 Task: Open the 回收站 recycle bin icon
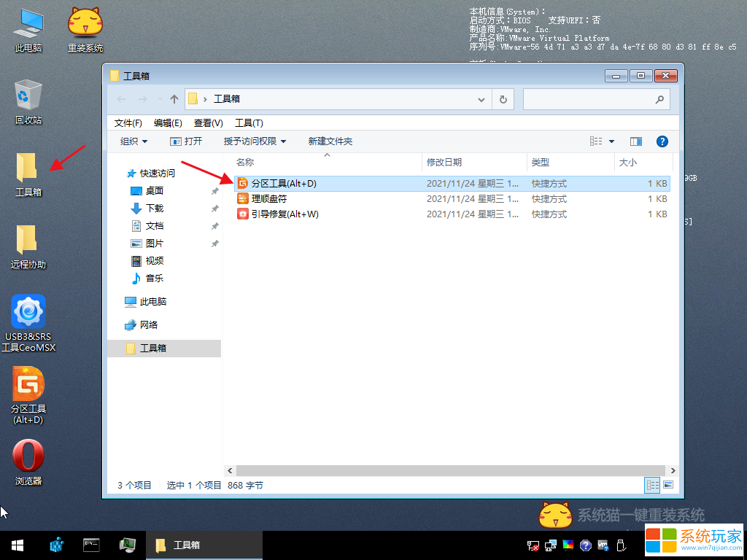coord(28,102)
